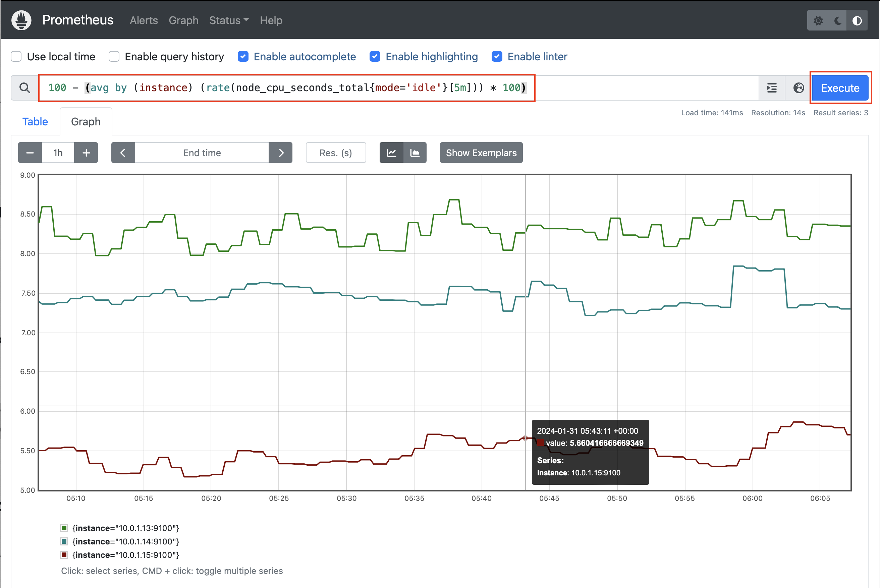
Task: Switch to stacked graph mode
Action: point(415,153)
